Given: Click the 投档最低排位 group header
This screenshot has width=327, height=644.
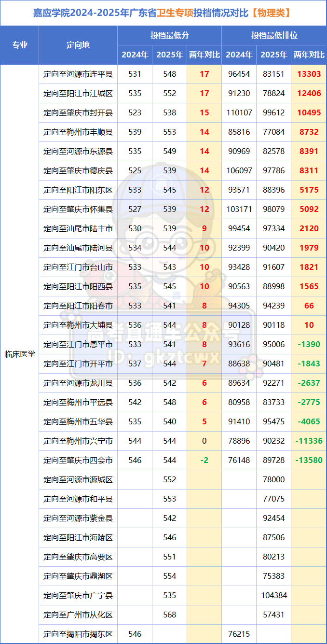Looking at the screenshot, I should (274, 36).
